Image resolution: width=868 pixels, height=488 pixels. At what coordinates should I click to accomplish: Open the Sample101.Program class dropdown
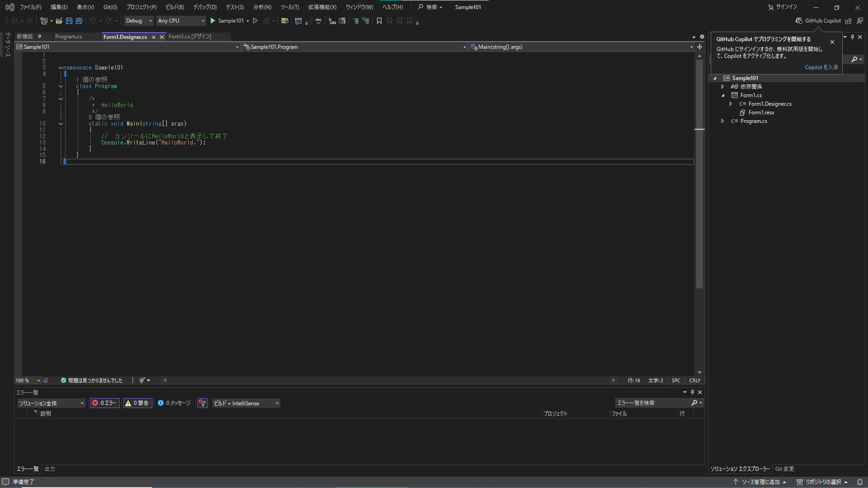(x=354, y=47)
